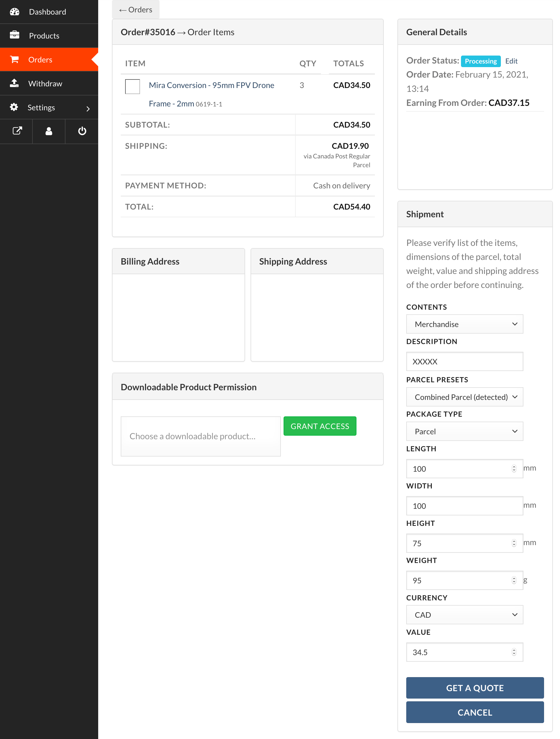The width and height of the screenshot is (560, 739).
Task: Click the Orders shopping cart icon
Action: (x=14, y=59)
